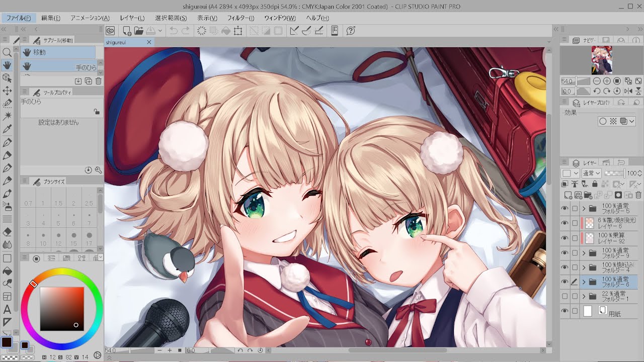Select 移動 sub tool group
The width and height of the screenshot is (644, 362).
pos(58,52)
